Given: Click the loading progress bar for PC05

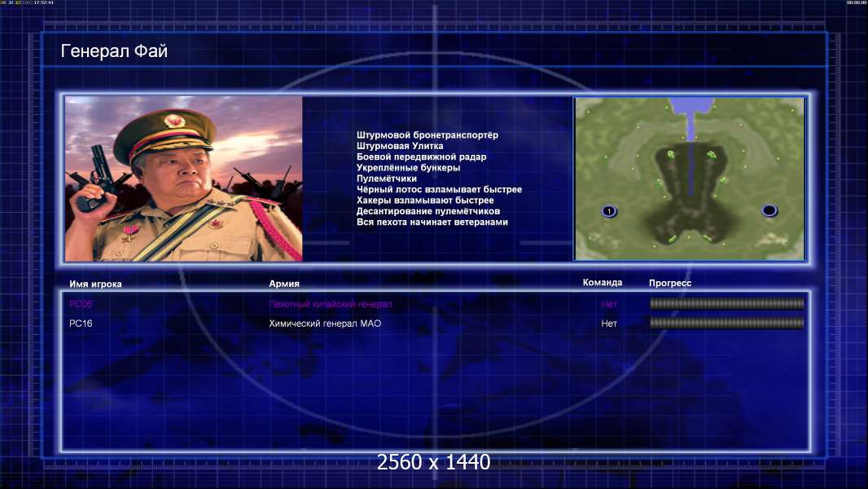Looking at the screenshot, I should pyautogui.click(x=727, y=303).
